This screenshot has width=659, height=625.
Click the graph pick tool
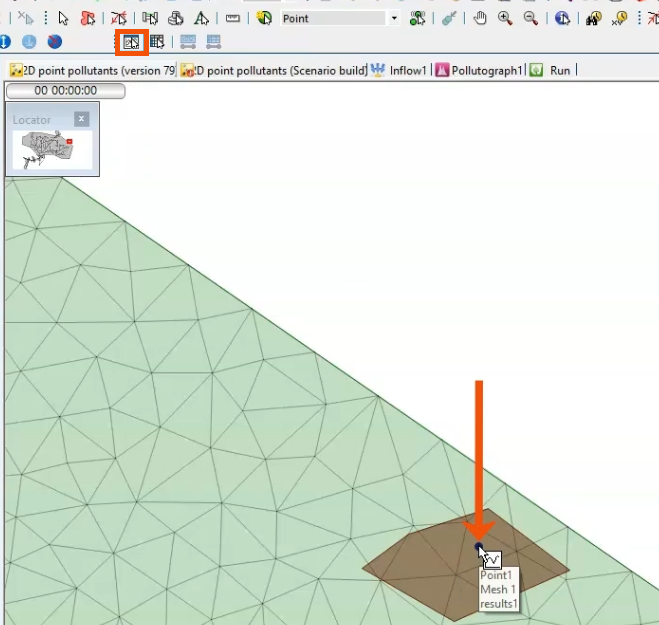[x=131, y=42]
